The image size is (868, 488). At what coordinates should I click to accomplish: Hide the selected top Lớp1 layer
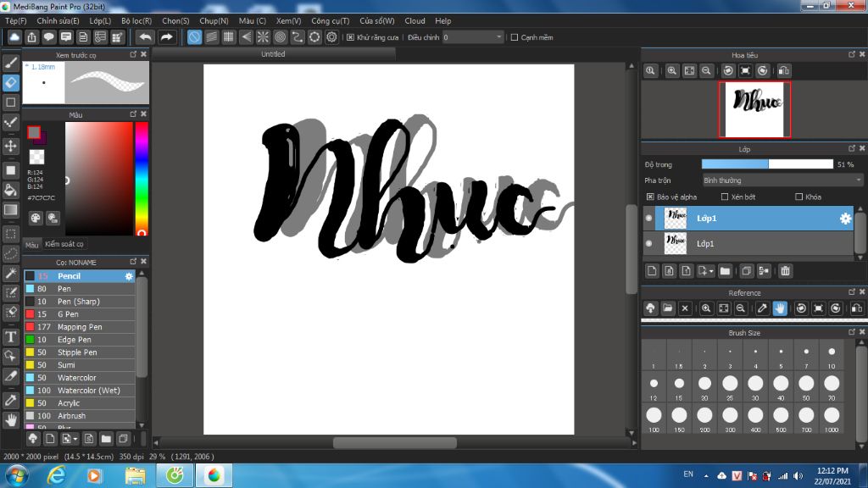coord(648,218)
